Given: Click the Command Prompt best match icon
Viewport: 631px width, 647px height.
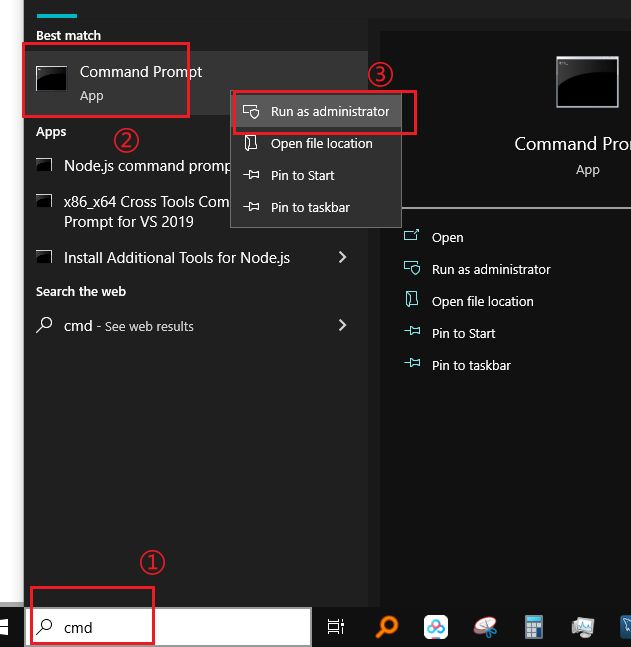Looking at the screenshot, I should (x=51, y=79).
